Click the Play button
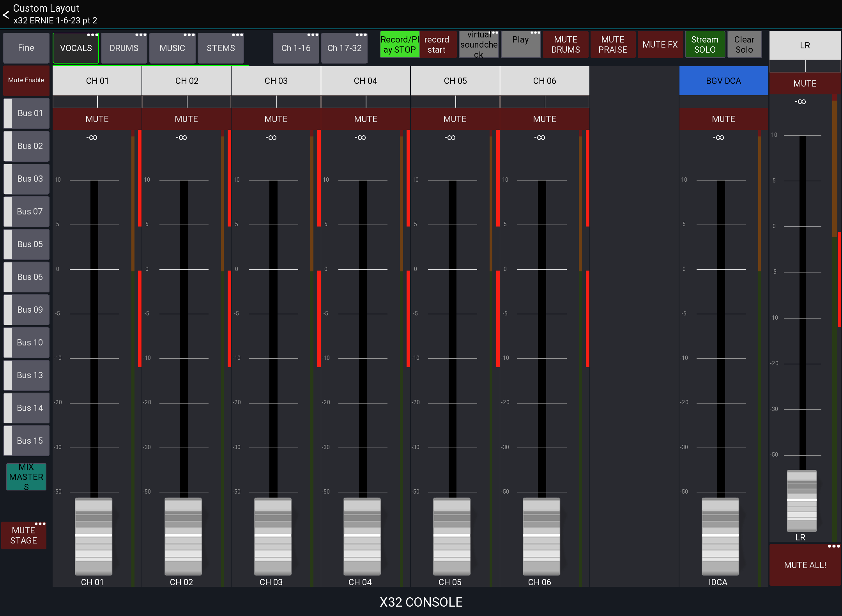This screenshot has height=616, width=842. [520, 44]
